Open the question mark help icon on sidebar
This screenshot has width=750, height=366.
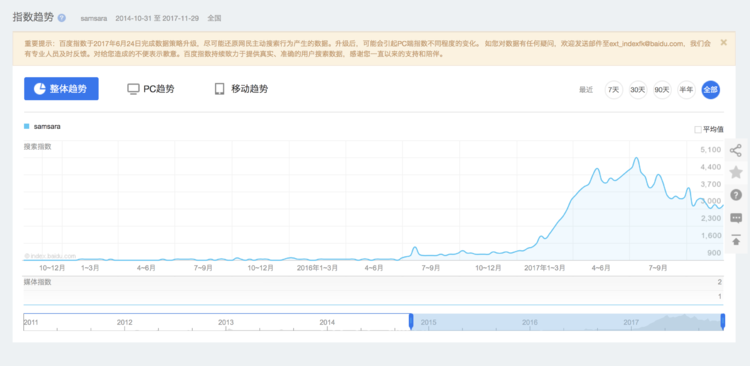click(736, 195)
